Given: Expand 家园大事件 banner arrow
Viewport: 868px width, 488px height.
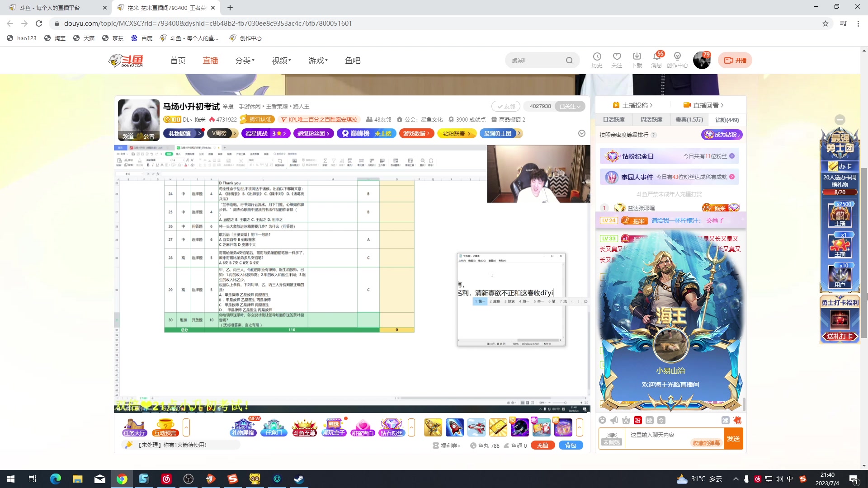Looking at the screenshot, I should pos(732,177).
